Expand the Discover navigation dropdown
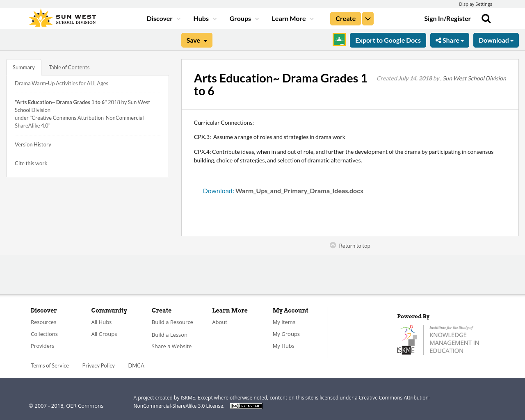Screen dimensions: 525x420 point(178,18)
